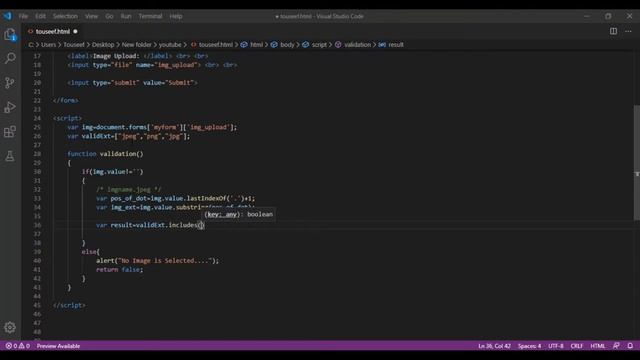This screenshot has height=360, width=640.
Task: Click the 'else{' code line
Action: coord(91,251)
